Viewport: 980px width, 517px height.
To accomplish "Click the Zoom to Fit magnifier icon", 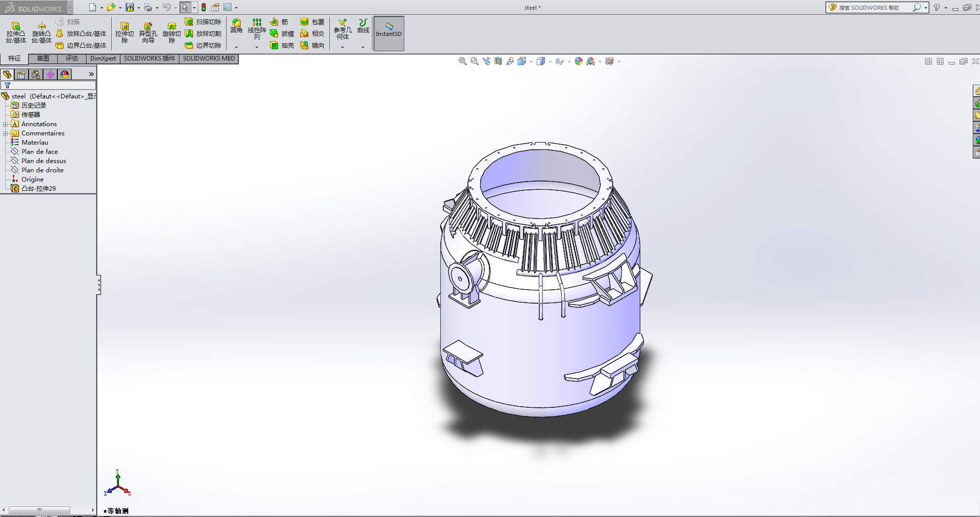I will 462,61.
